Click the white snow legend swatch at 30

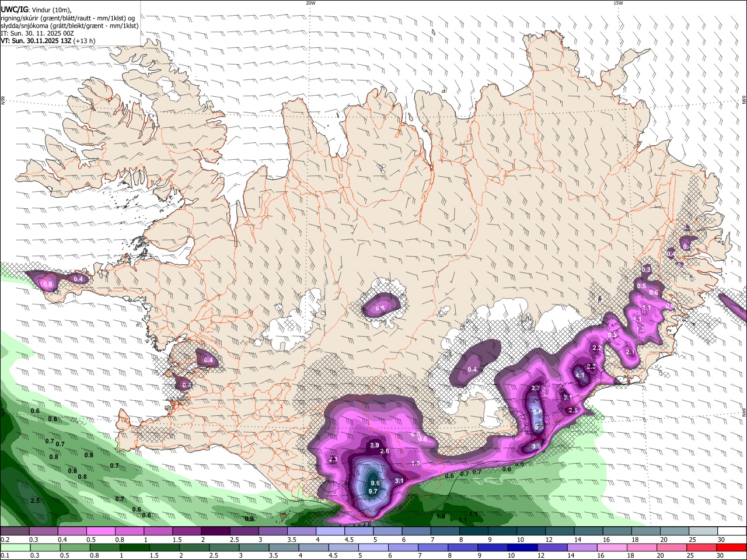click(731, 531)
